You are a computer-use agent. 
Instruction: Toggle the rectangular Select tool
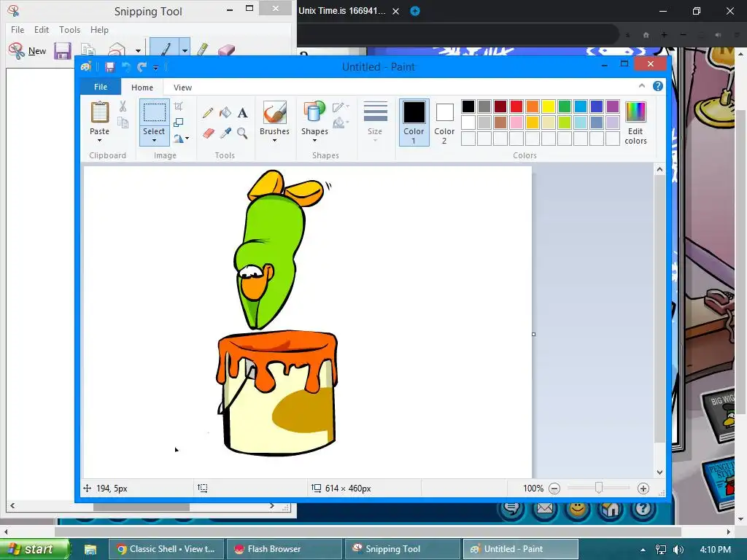tap(154, 113)
